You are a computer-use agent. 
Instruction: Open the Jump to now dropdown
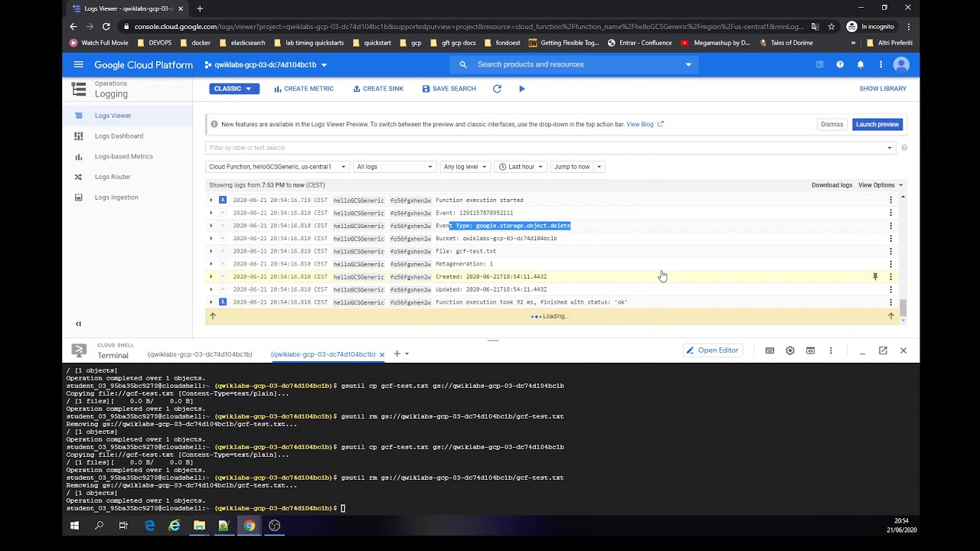point(577,167)
